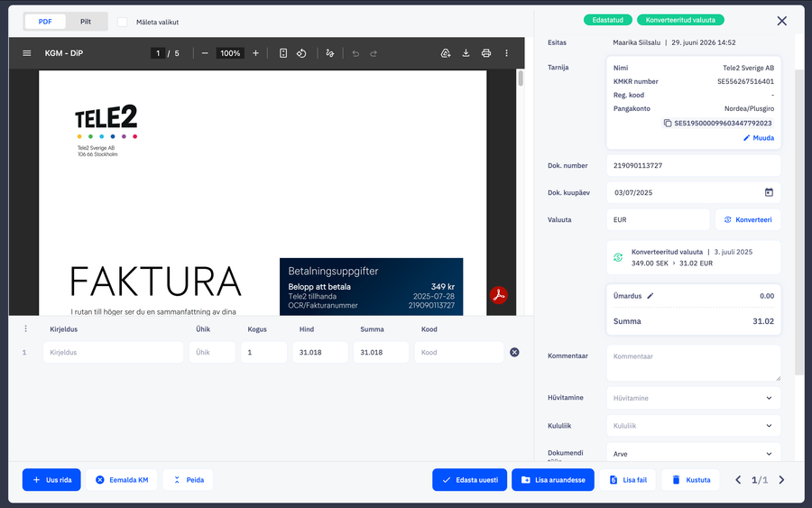Image resolution: width=812 pixels, height=508 pixels.
Task: Click the Konverteeri currency button
Action: click(x=748, y=219)
